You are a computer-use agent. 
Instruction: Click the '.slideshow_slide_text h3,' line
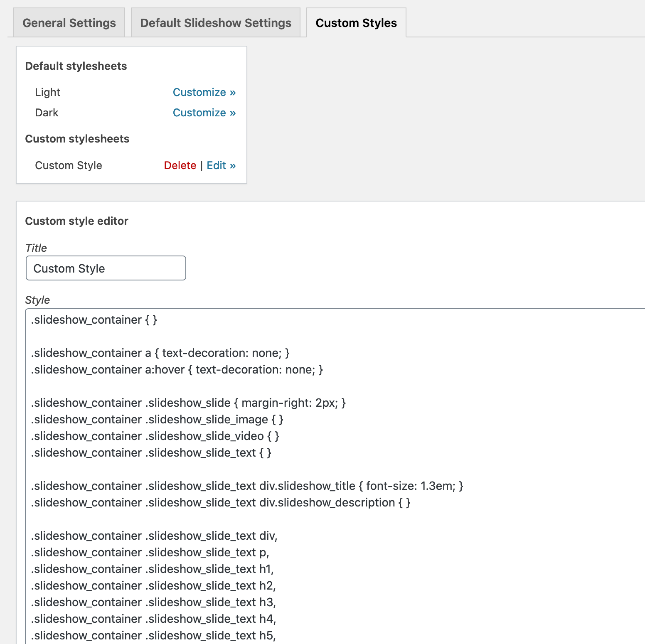click(153, 602)
